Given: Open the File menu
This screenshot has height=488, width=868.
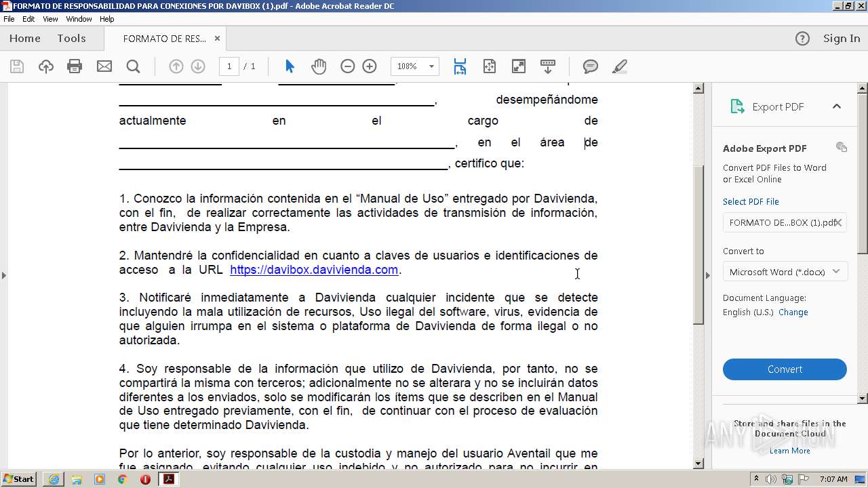Looking at the screenshot, I should tap(9, 19).
